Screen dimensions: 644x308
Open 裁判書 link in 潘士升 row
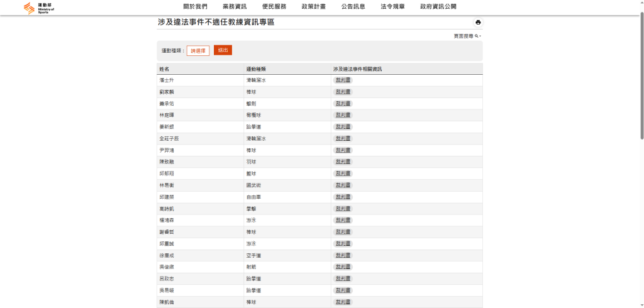tap(343, 80)
